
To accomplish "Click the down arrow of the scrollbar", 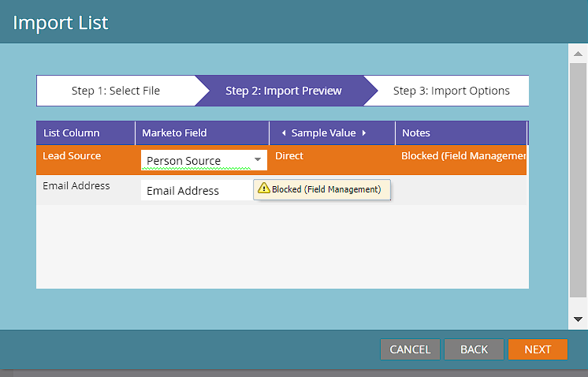I will coord(578,319).
